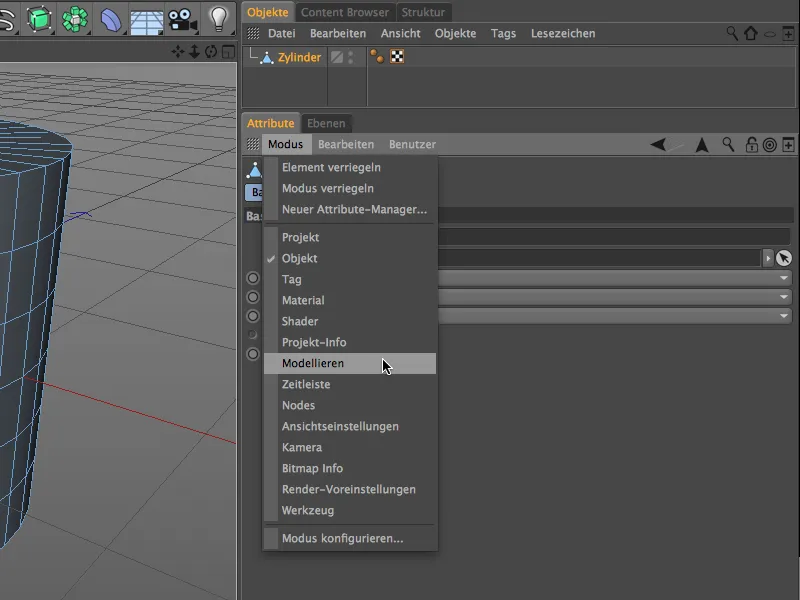Click the floor grid environment icon
This screenshot has height=600, width=800.
(146, 21)
